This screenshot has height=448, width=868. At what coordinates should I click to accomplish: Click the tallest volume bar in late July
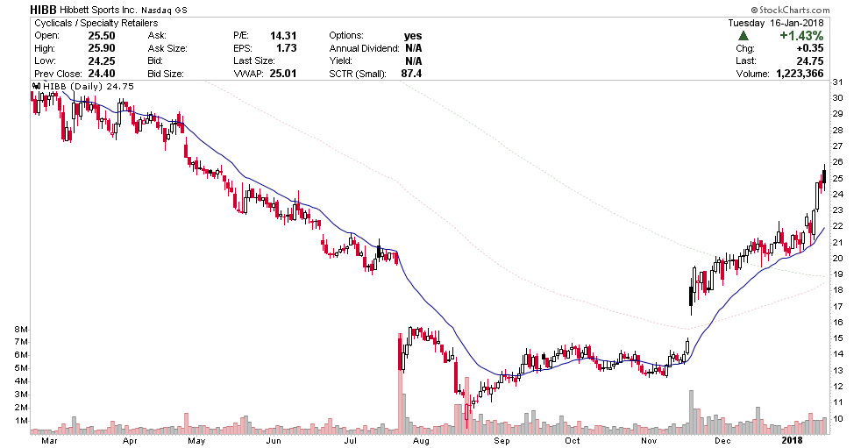pos(400,382)
